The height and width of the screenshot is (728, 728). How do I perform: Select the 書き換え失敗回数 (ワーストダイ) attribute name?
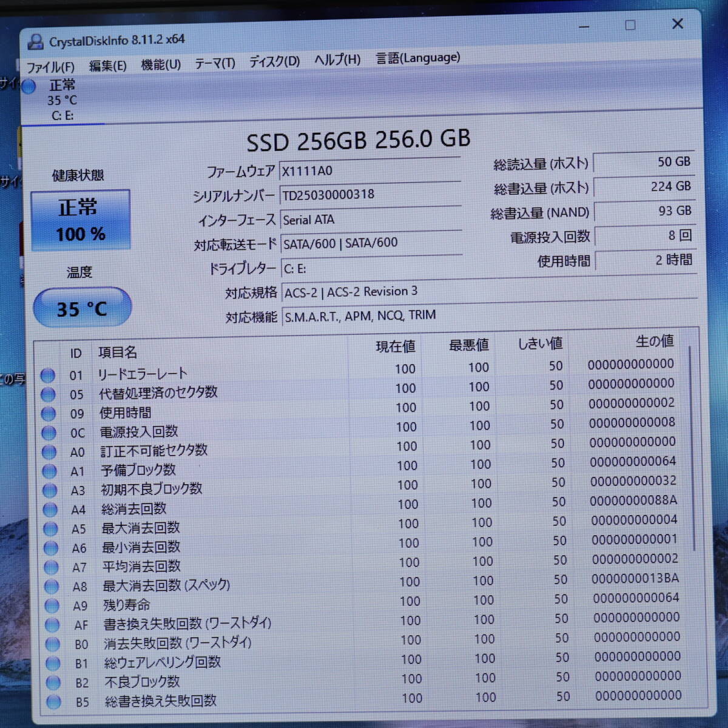tap(187, 624)
